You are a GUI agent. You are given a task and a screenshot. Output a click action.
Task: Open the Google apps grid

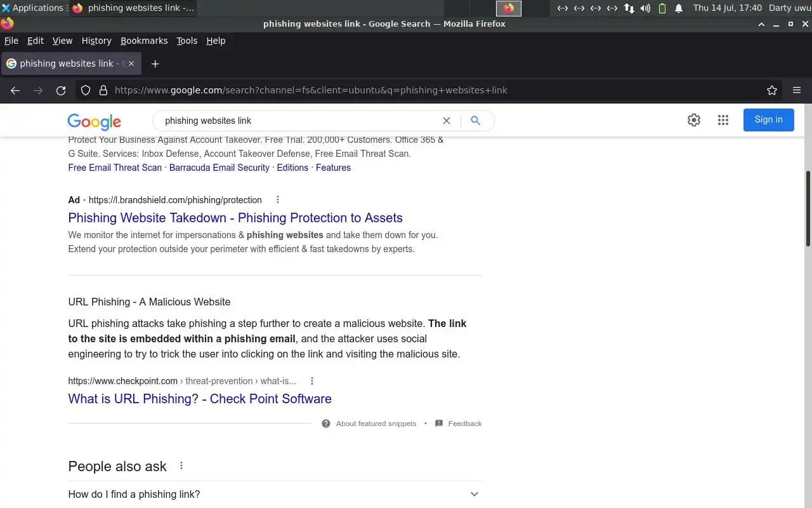[723, 120]
